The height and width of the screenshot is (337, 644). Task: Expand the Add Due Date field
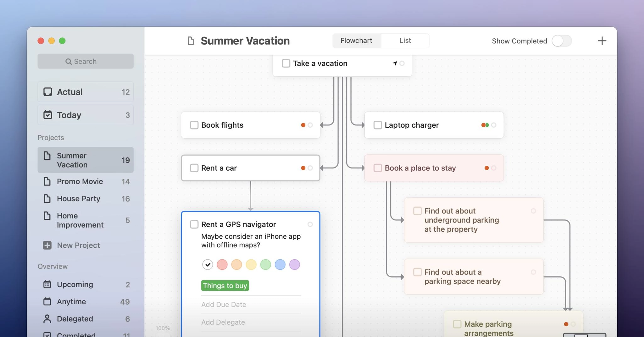pyautogui.click(x=224, y=304)
